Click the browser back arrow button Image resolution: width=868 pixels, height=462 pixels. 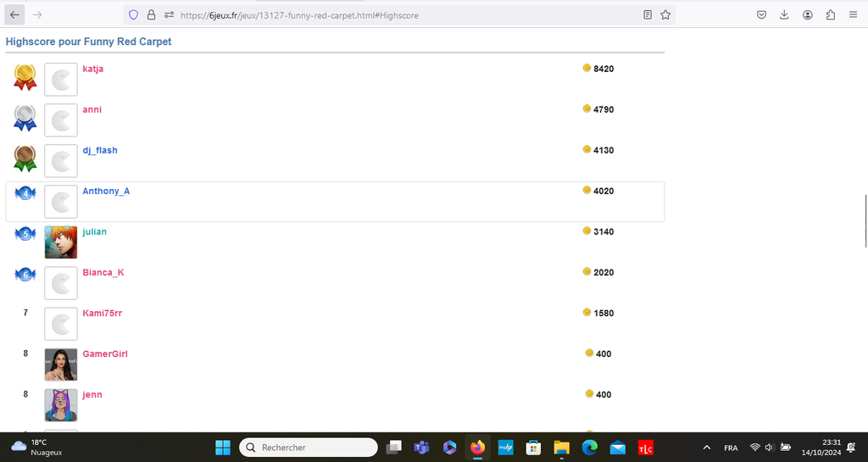pyautogui.click(x=14, y=14)
